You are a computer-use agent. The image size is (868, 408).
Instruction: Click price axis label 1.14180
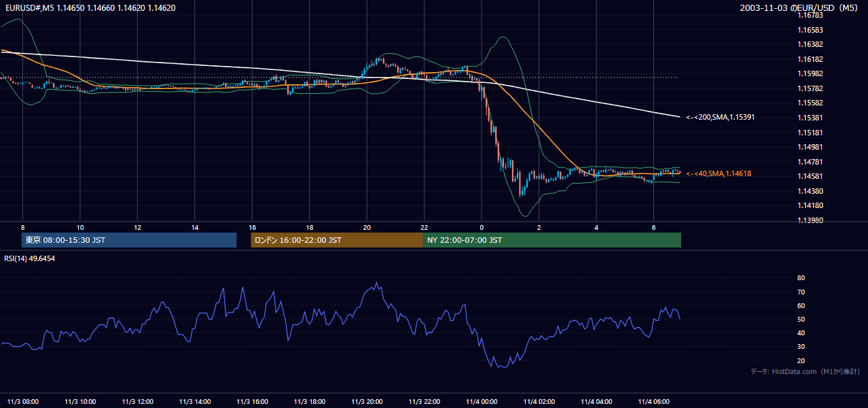point(810,205)
